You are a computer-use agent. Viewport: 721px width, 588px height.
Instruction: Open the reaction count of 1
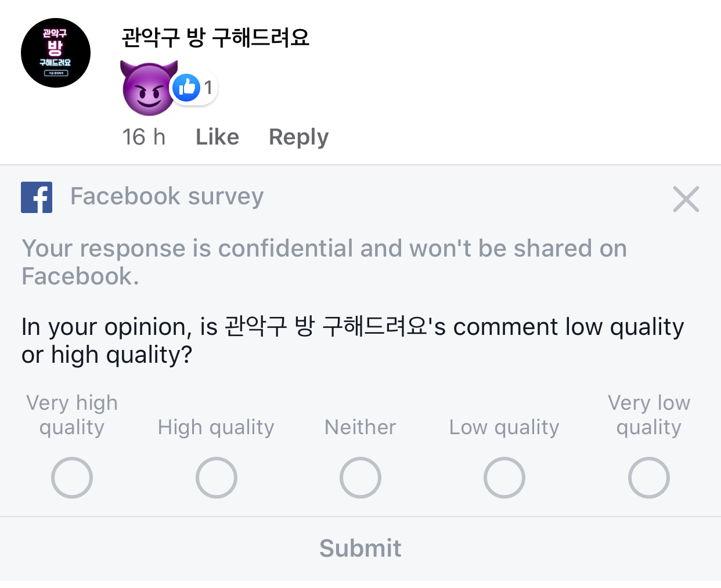click(208, 88)
